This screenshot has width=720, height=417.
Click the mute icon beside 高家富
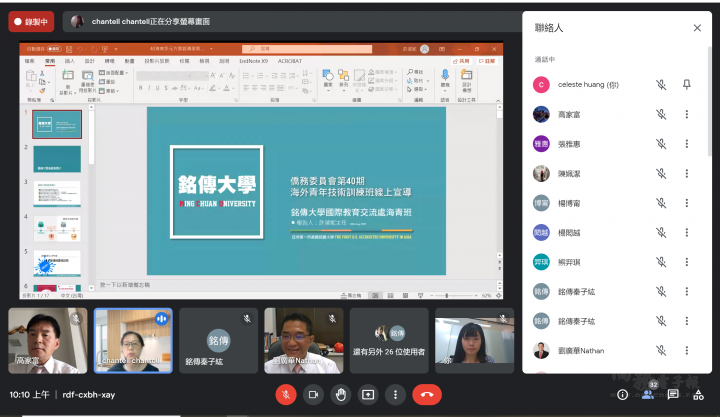point(661,114)
